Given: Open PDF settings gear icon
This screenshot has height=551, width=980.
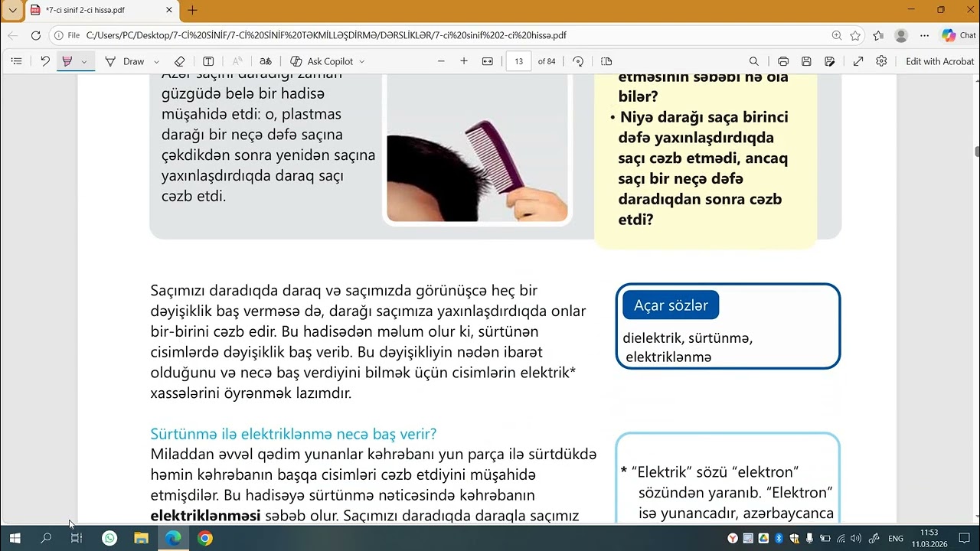Looking at the screenshot, I should coord(881,61).
